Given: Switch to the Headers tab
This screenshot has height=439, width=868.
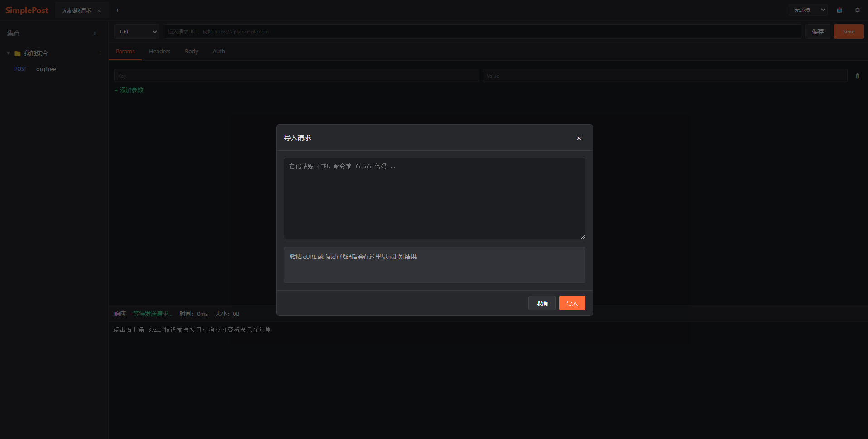Looking at the screenshot, I should point(160,52).
